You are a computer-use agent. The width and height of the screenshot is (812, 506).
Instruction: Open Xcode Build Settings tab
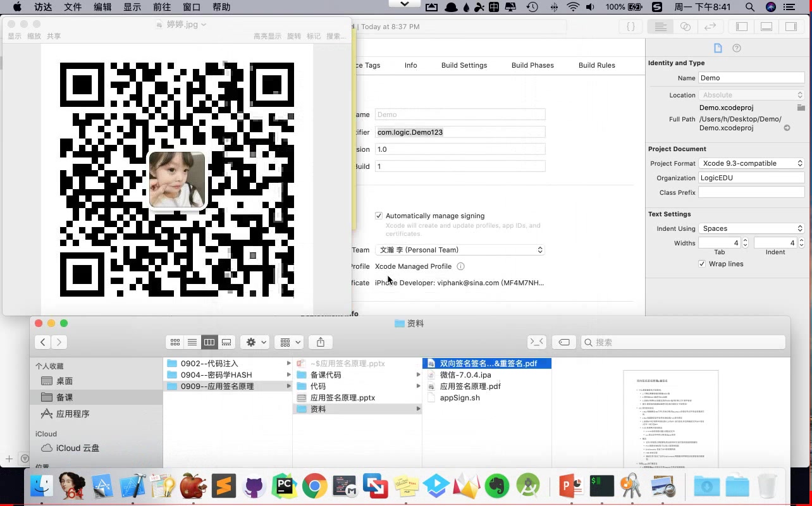[464, 65]
